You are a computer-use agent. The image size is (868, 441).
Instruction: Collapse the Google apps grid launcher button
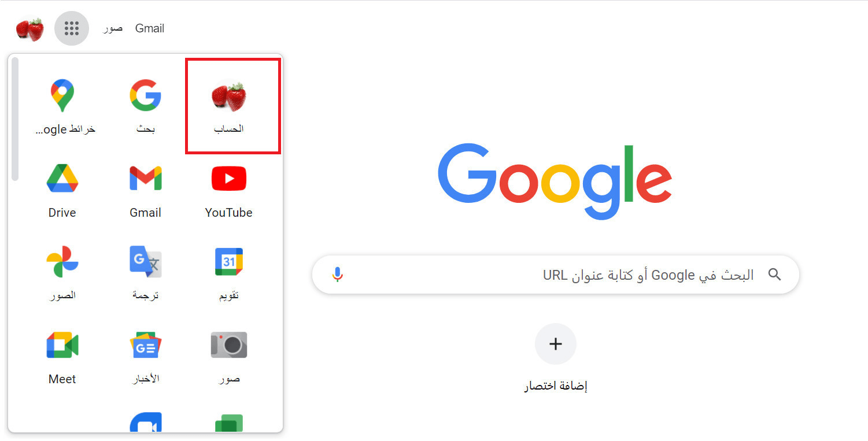click(x=72, y=28)
